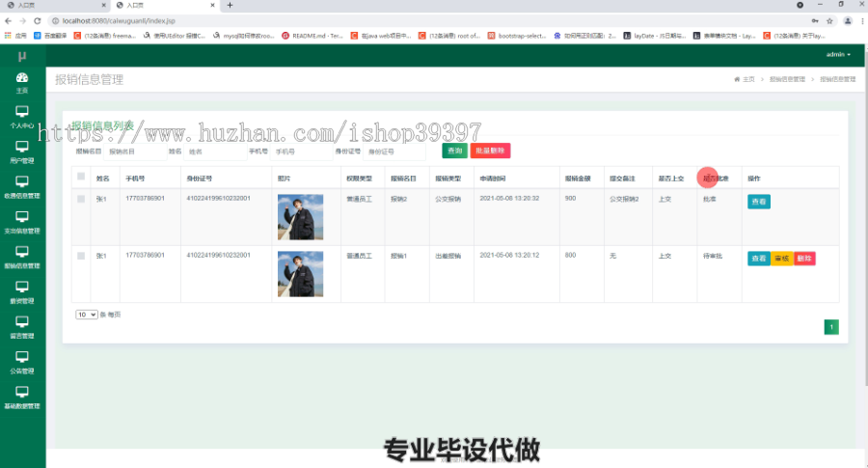
Task: Click 查看 for the 报销1 row
Action: [758, 259]
